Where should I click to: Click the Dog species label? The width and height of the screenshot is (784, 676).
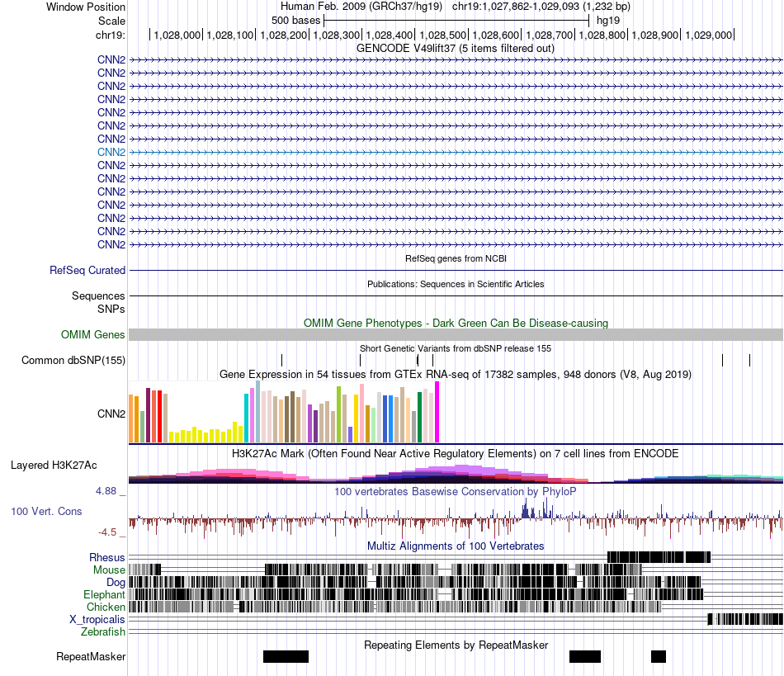[x=116, y=582]
